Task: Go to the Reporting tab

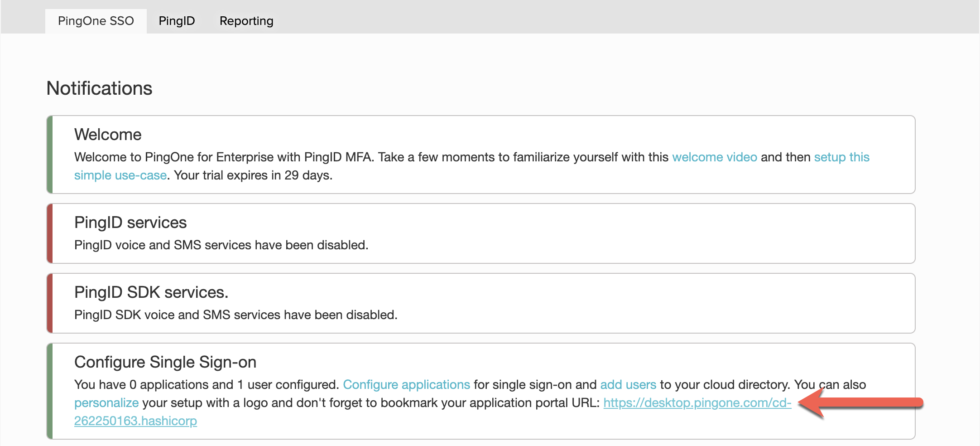Action: point(246,21)
